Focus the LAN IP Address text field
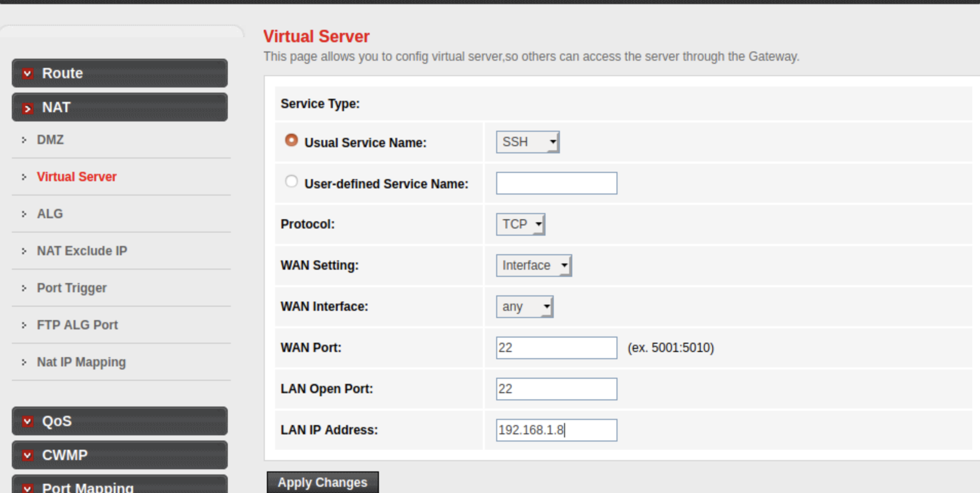Image resolution: width=980 pixels, height=493 pixels. tap(556, 430)
